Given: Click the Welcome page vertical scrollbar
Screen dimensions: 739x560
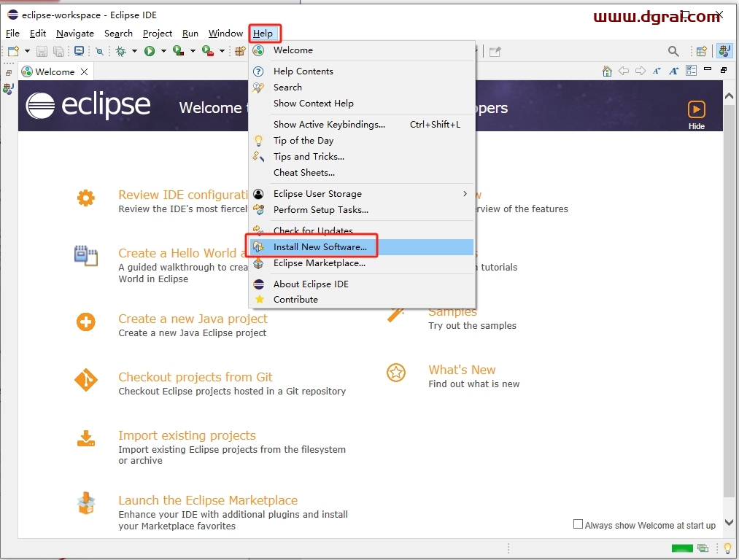Looking at the screenshot, I should click(x=729, y=292).
